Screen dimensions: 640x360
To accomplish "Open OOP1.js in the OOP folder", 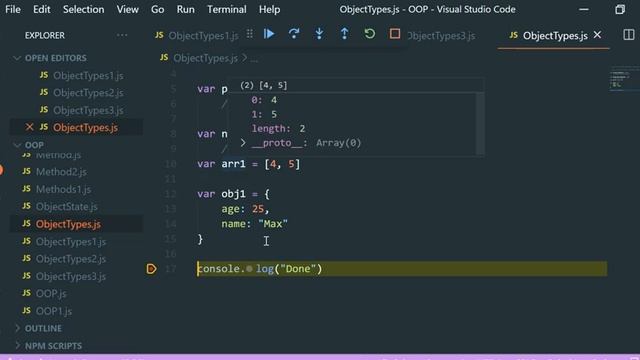I will click(x=54, y=311).
